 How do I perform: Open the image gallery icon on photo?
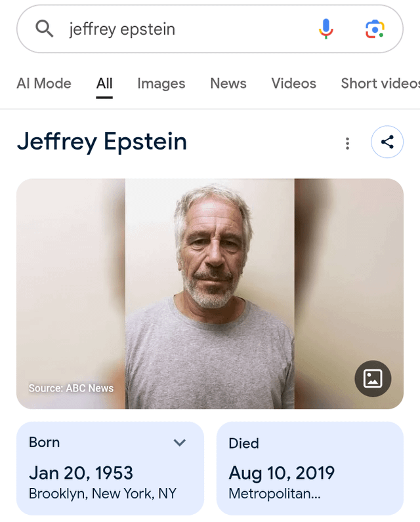coord(373,378)
